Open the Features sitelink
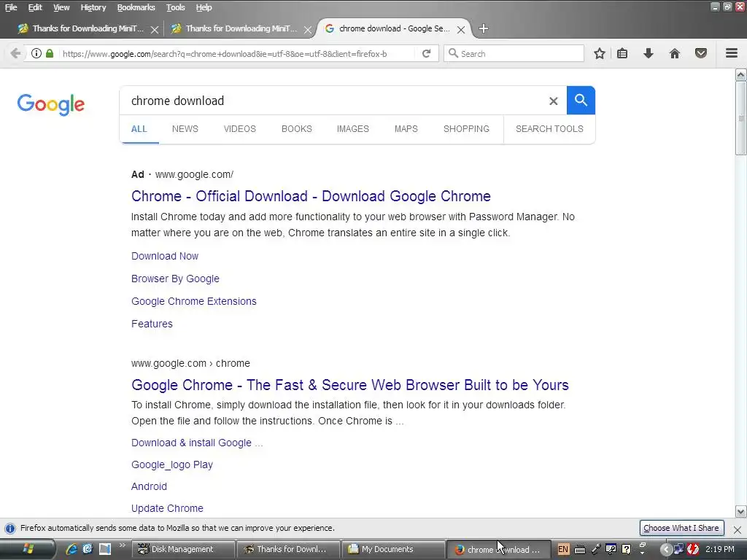Viewport: 747px width, 560px height. pos(152,324)
